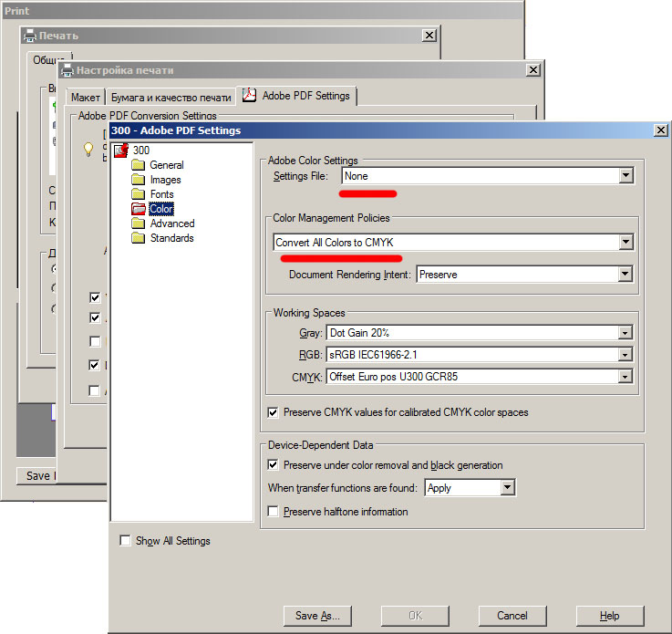The image size is (672, 634).
Task: Select the Общие tab in Печать window
Action: tap(48, 59)
